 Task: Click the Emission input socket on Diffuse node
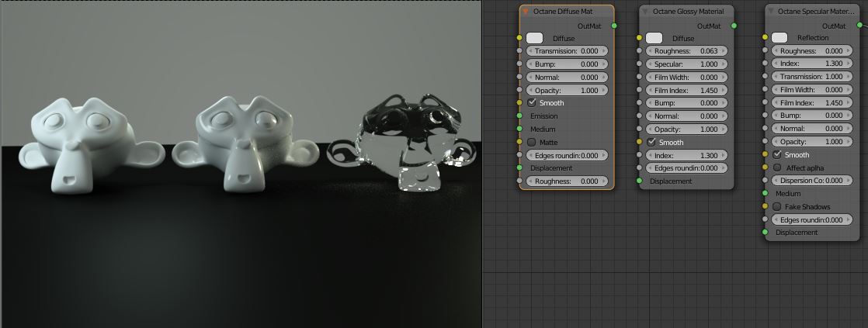click(519, 116)
